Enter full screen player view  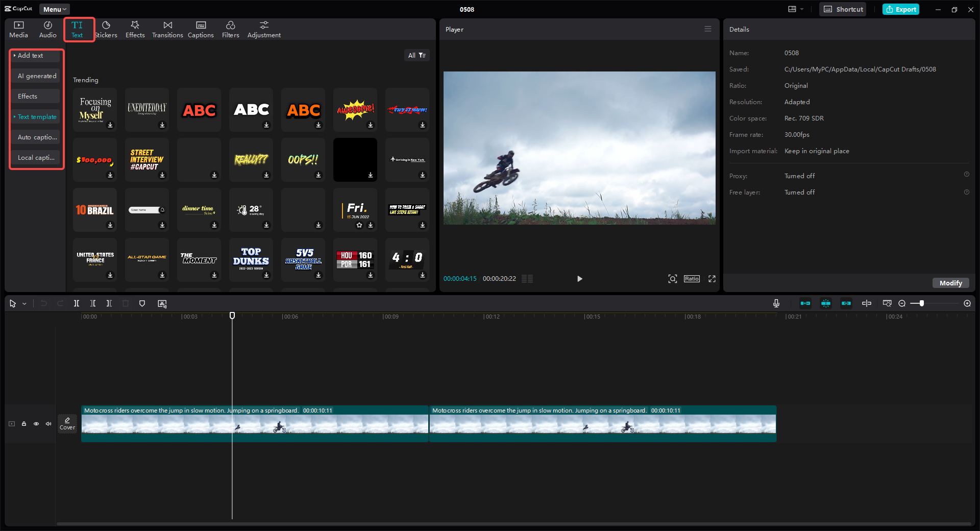pos(712,279)
